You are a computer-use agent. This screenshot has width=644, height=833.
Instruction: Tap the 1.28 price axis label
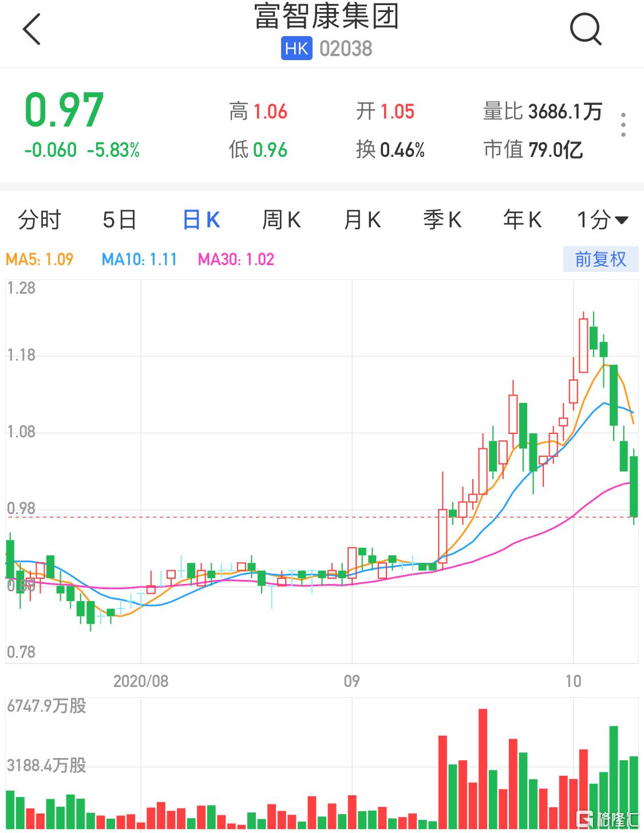[21, 288]
